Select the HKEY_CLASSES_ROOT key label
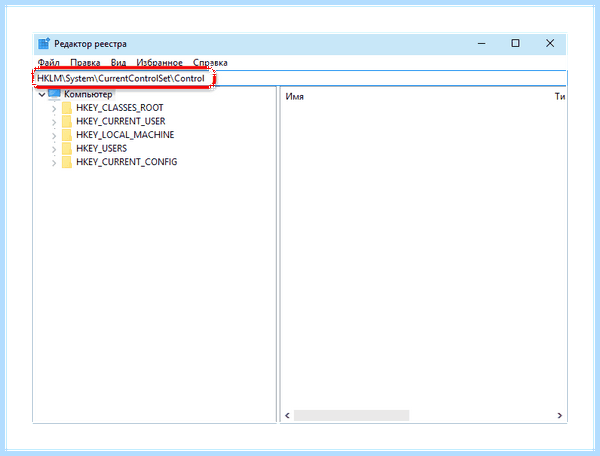This screenshot has width=600, height=456. [x=120, y=108]
